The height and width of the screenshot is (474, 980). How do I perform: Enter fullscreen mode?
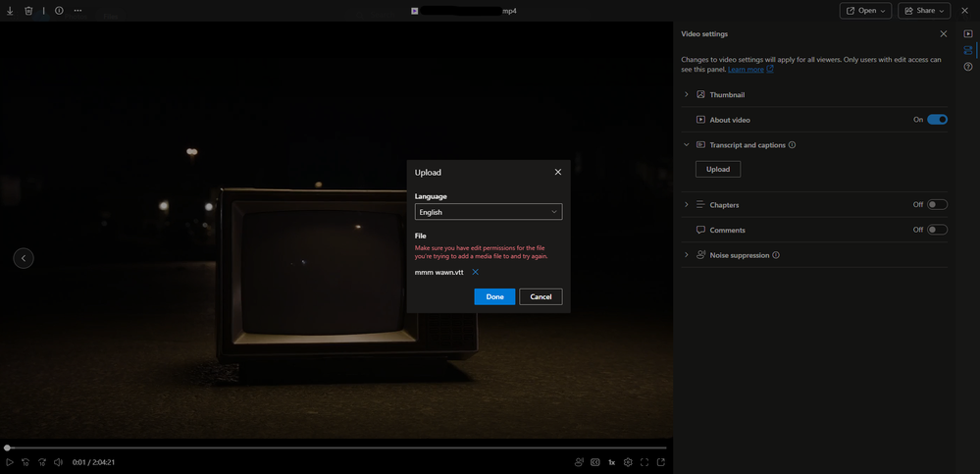coord(645,462)
